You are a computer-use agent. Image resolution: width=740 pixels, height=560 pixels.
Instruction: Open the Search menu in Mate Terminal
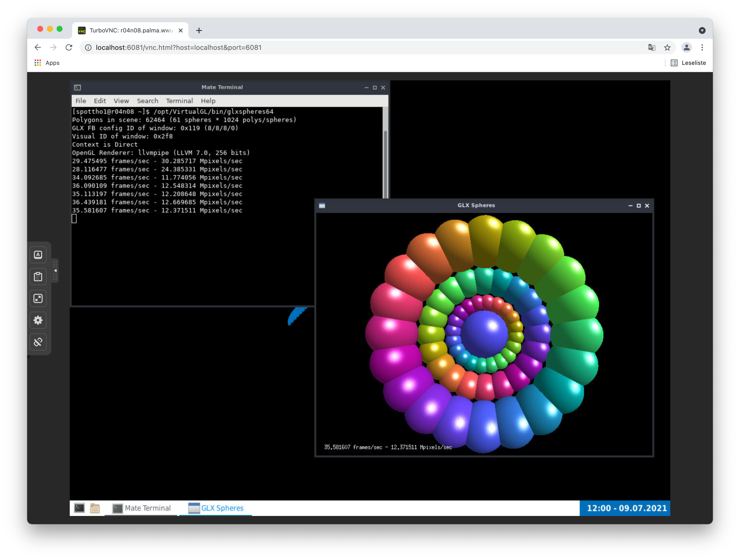(147, 101)
